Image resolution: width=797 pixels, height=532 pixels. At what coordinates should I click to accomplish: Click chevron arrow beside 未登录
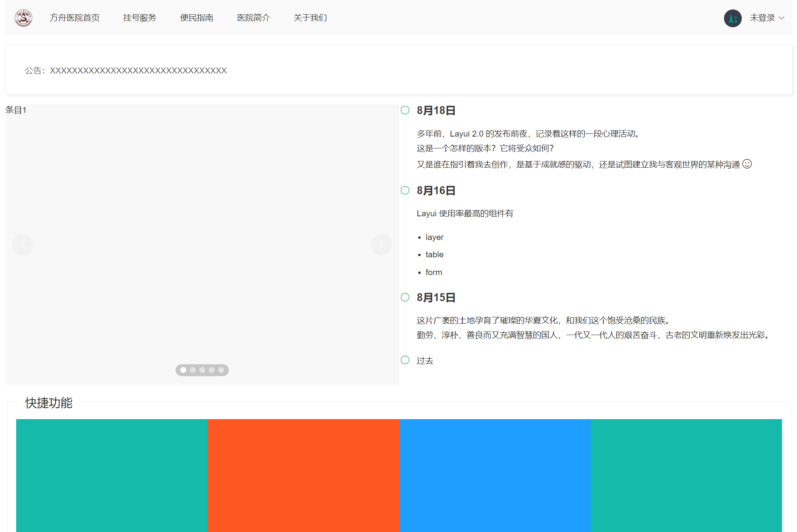(x=781, y=18)
